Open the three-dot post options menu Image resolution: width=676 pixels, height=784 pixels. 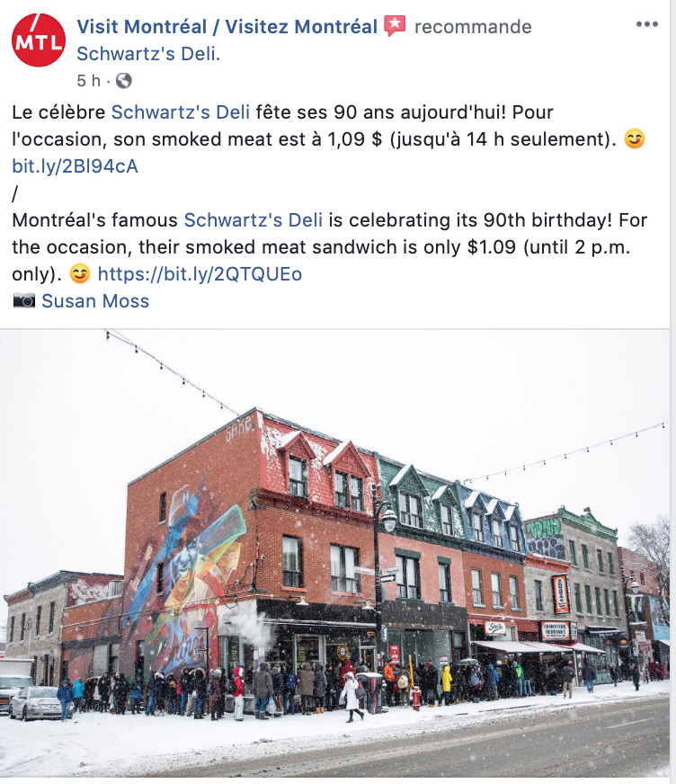click(x=646, y=24)
